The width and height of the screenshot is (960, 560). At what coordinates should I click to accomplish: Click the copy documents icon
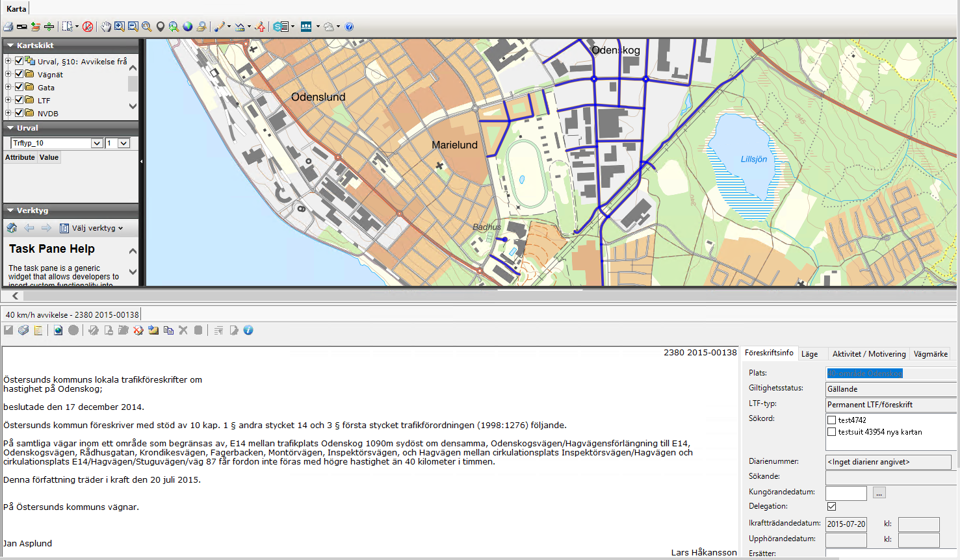click(x=168, y=330)
